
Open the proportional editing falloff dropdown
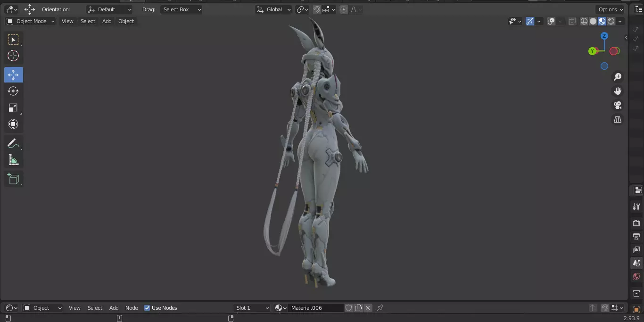pos(355,9)
